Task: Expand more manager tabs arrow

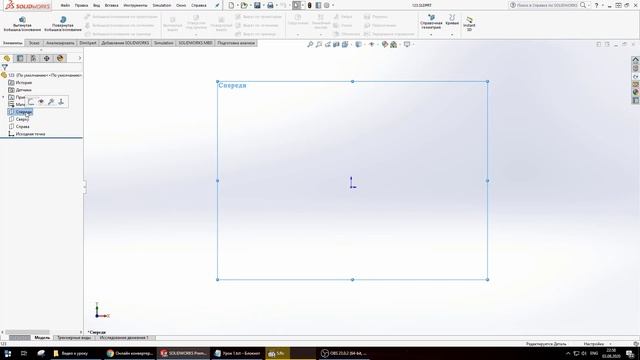Action: (x=80, y=58)
